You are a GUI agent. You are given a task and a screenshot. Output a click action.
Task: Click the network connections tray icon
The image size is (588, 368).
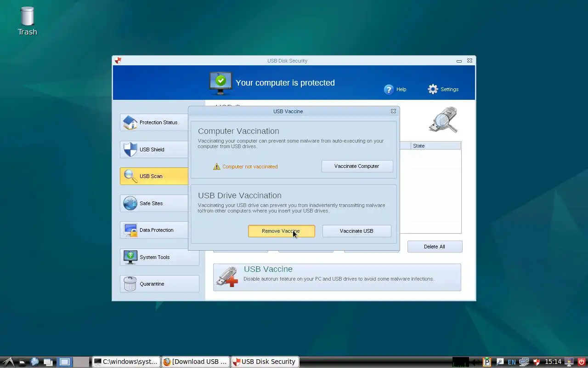pyautogui.click(x=524, y=362)
